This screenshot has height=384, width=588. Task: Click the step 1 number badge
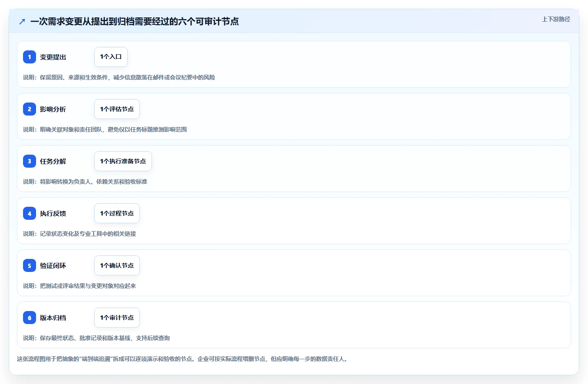(x=30, y=57)
